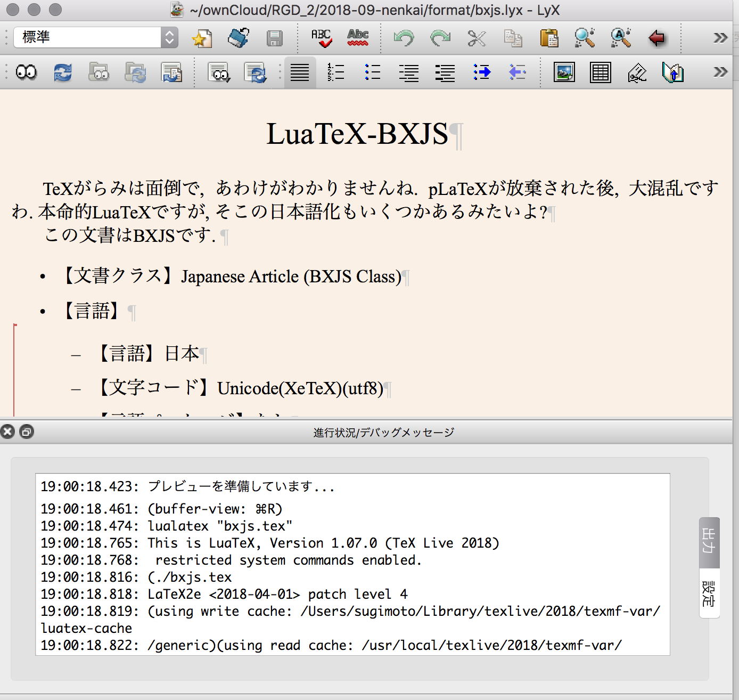
Task: Insert an image with the graphics icon
Action: (x=564, y=72)
